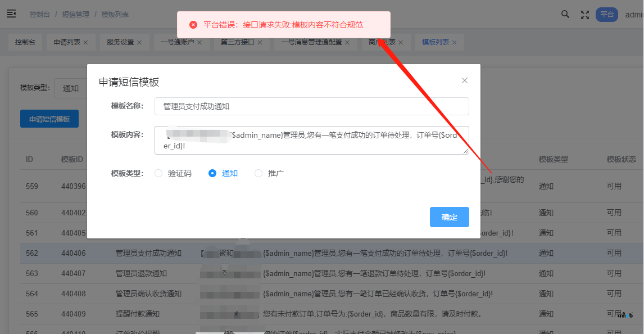Close the 申请列表 tab
The image size is (644, 334).
(85, 42)
